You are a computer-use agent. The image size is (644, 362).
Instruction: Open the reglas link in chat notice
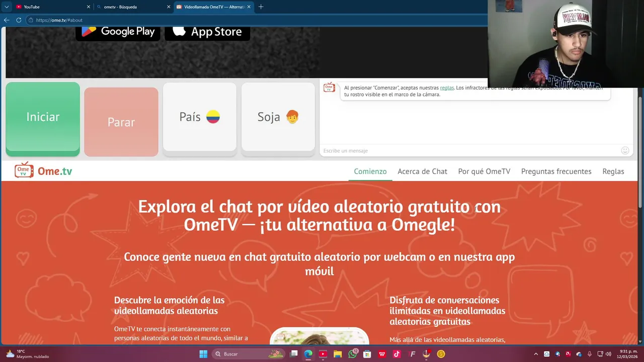point(447,87)
